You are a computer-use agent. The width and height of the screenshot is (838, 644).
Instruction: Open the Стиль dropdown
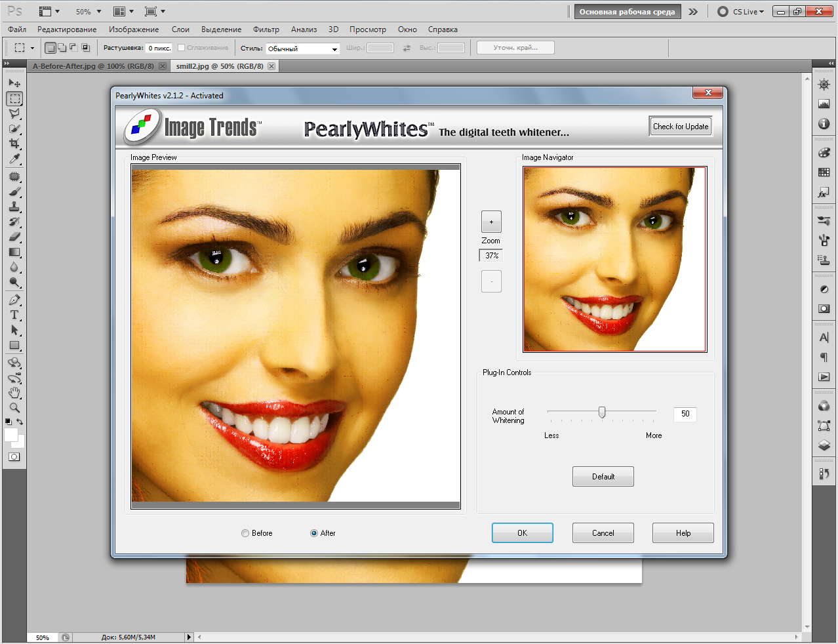click(x=303, y=49)
